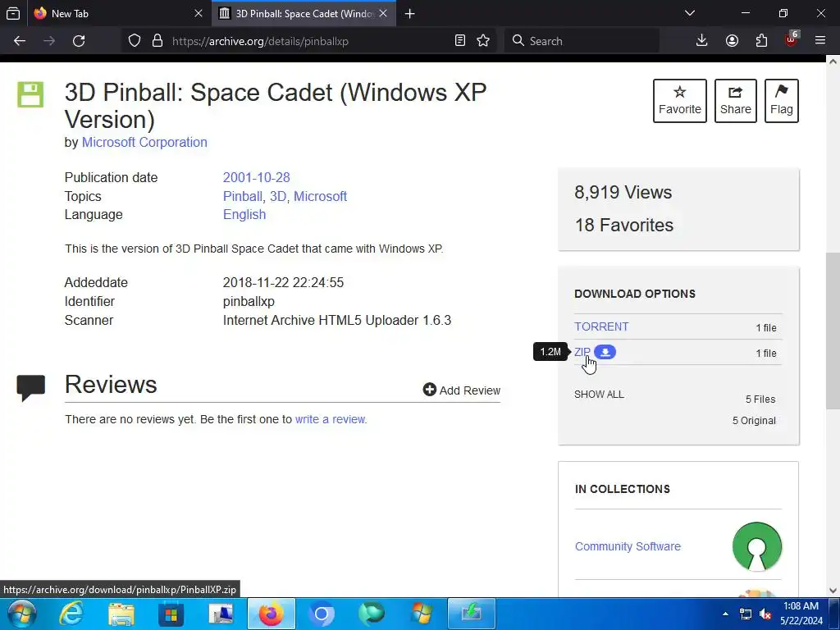Screen dimensions: 840x630
Task: Click the green download installer taskbar icon
Action: pos(472,614)
